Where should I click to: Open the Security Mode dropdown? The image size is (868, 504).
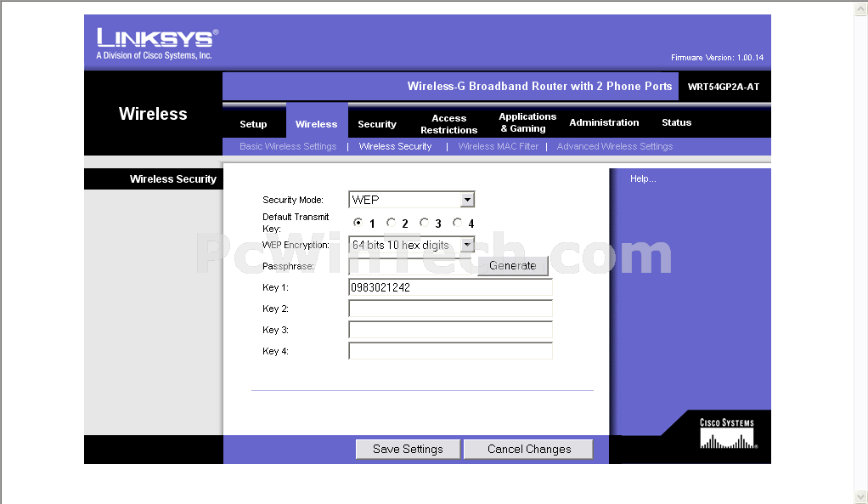[x=411, y=200]
